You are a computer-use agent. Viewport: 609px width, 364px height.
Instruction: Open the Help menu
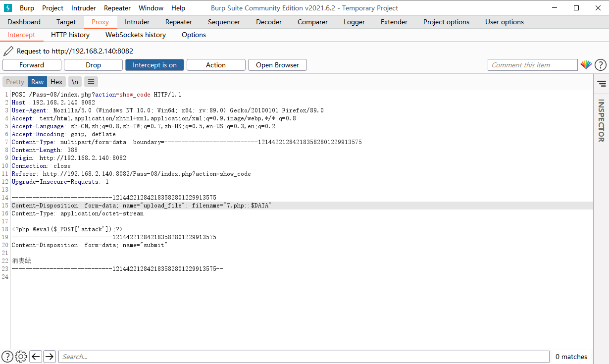click(x=178, y=8)
